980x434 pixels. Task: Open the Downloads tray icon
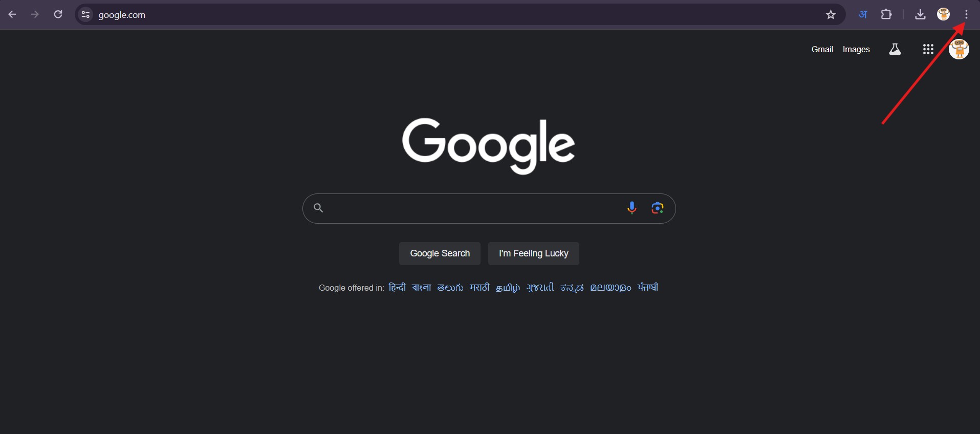pos(920,14)
